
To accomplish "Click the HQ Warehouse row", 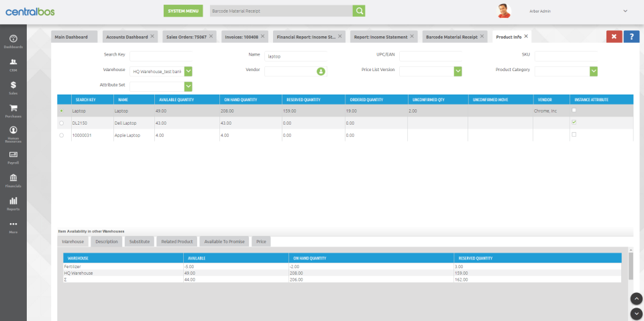I will [342, 273].
